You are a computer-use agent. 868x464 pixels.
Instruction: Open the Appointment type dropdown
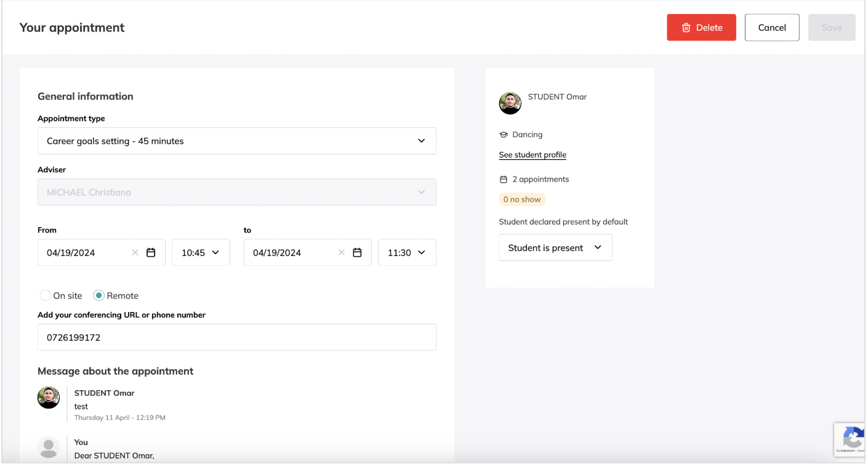click(x=236, y=141)
